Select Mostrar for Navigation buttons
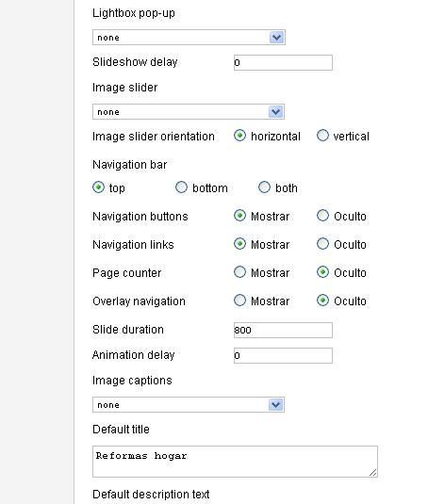 [239, 216]
